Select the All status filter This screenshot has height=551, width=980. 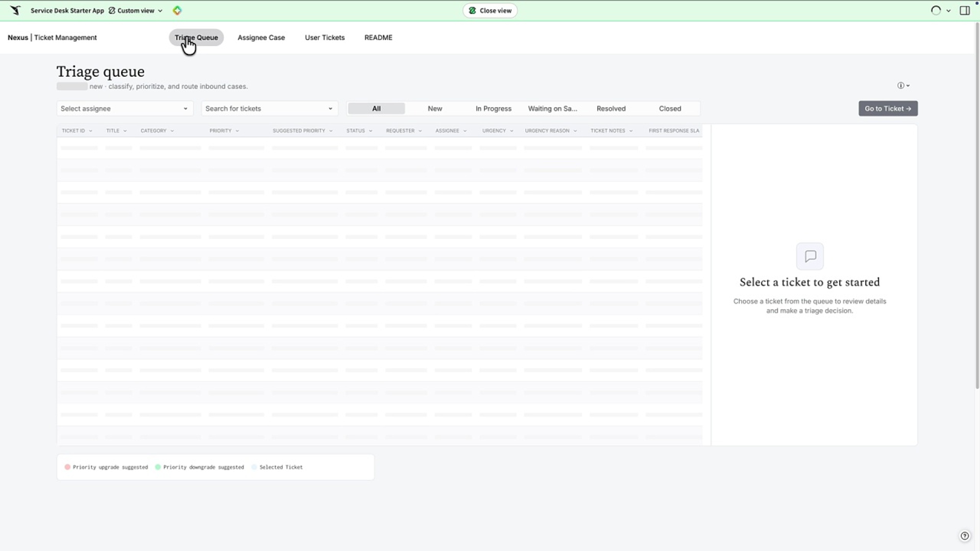376,108
